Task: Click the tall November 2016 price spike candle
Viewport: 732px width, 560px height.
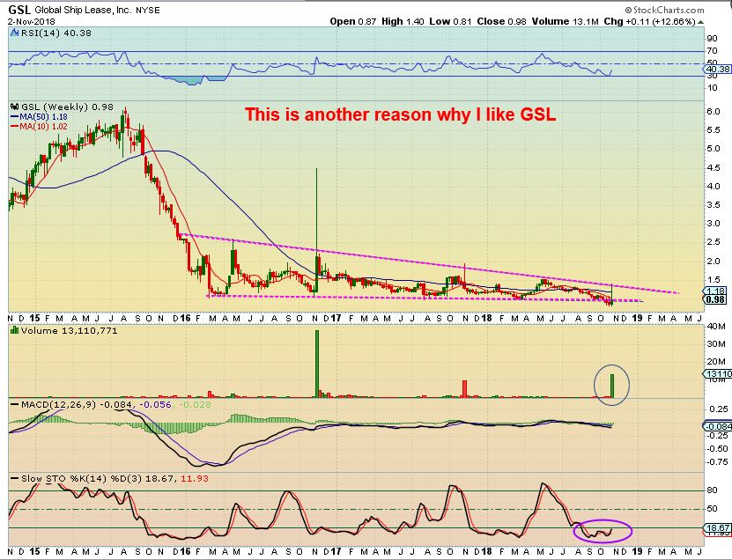Action: coord(317,229)
